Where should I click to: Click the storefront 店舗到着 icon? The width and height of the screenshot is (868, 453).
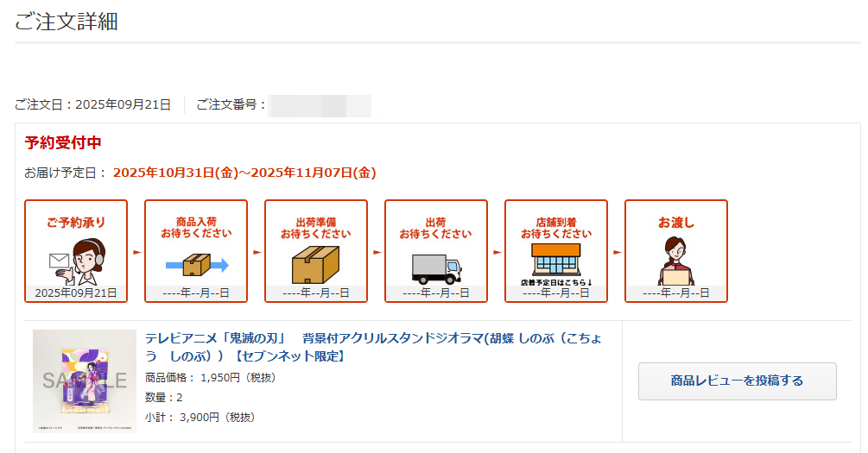tap(555, 259)
